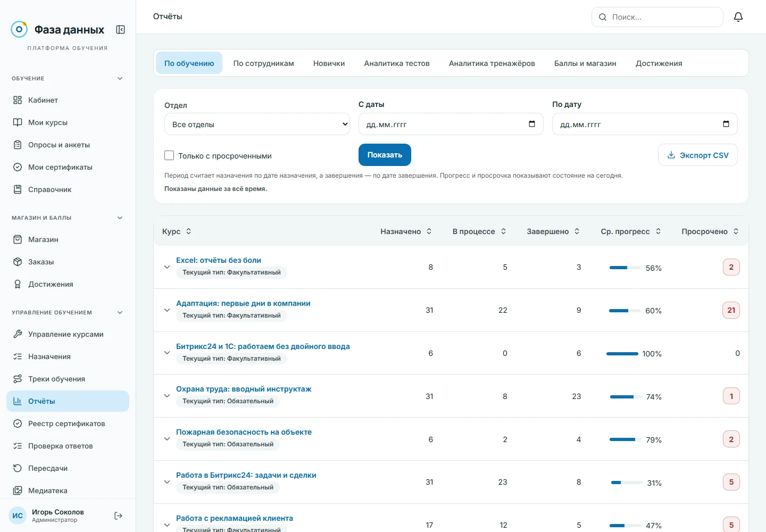Screen dimensions: 766x532
Task: Open the Аналитика тестов tab
Action: pyautogui.click(x=397, y=63)
